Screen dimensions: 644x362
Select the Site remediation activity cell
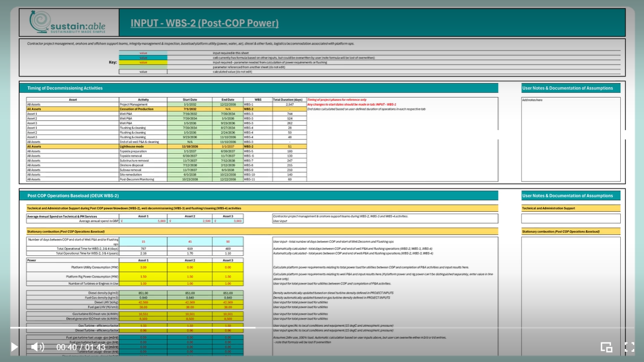point(143,174)
